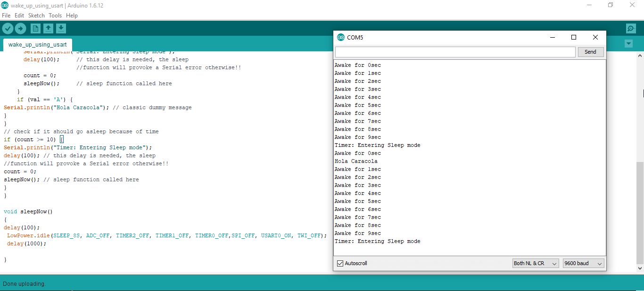Open the tab options dropdown arrow
The width and height of the screenshot is (644, 291).
[628, 44]
